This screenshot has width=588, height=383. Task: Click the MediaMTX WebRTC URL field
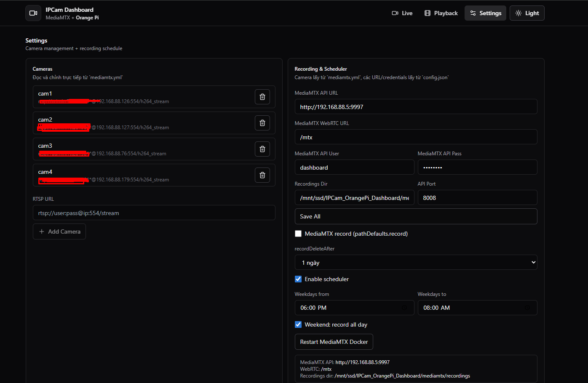[x=416, y=137]
